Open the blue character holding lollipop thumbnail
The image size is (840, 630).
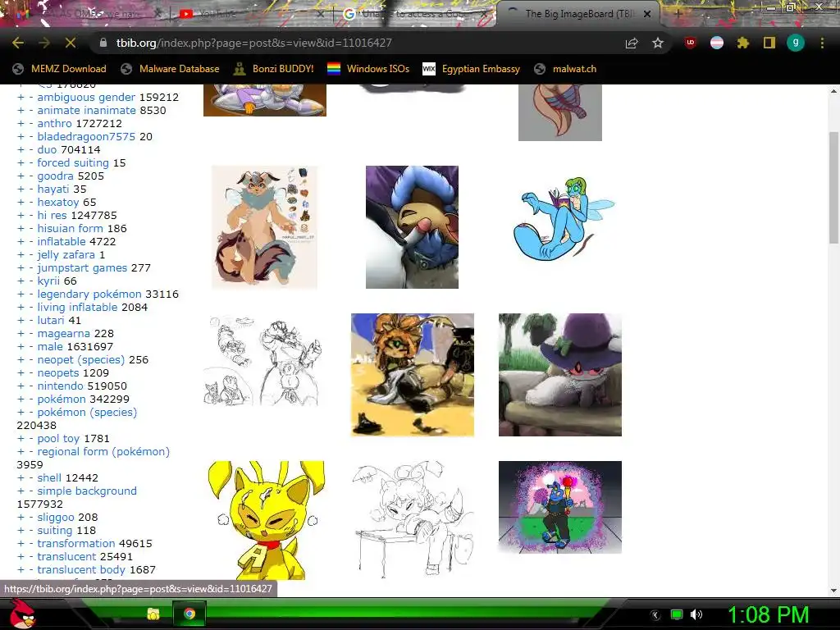(559, 507)
